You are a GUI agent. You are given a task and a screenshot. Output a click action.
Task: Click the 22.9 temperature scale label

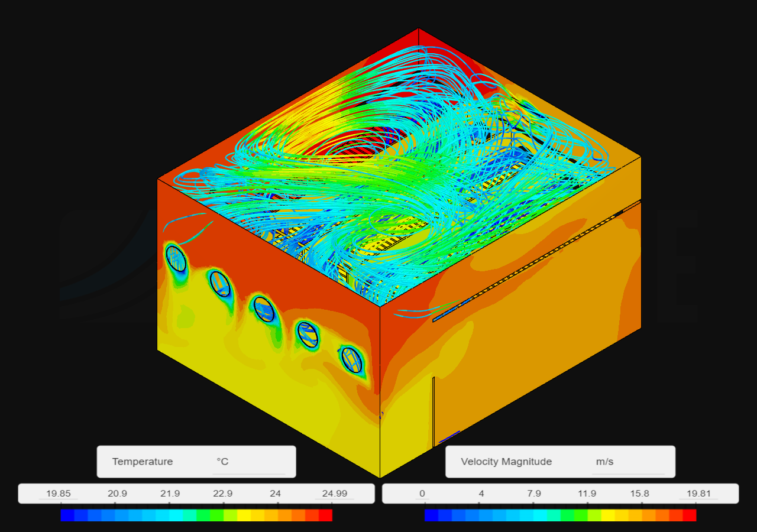(x=222, y=494)
